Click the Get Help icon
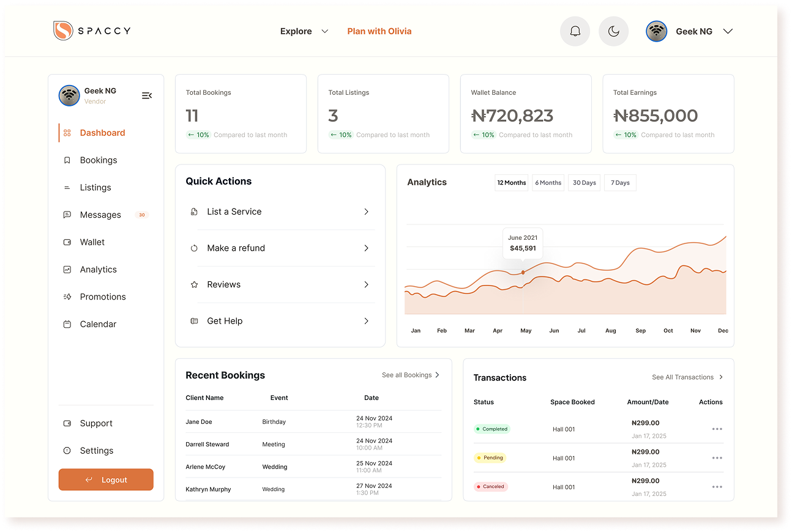Image resolution: width=792 pixels, height=532 pixels. point(194,321)
